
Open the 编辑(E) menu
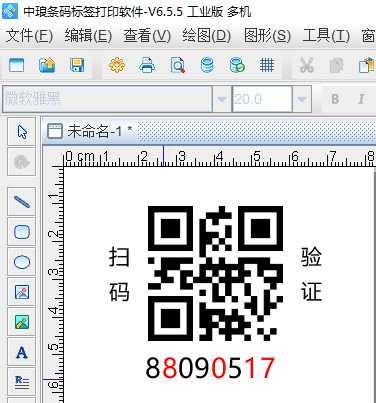click(88, 36)
